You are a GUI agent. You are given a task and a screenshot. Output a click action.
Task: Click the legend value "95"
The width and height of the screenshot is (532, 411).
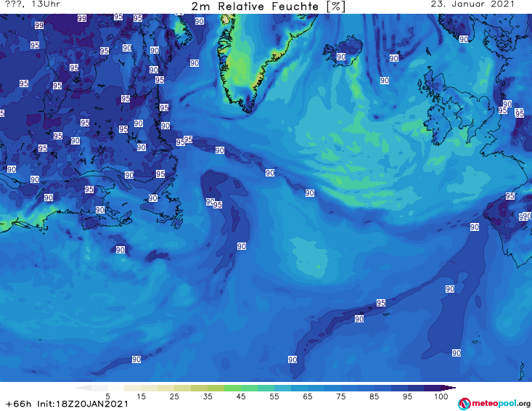pos(407,396)
